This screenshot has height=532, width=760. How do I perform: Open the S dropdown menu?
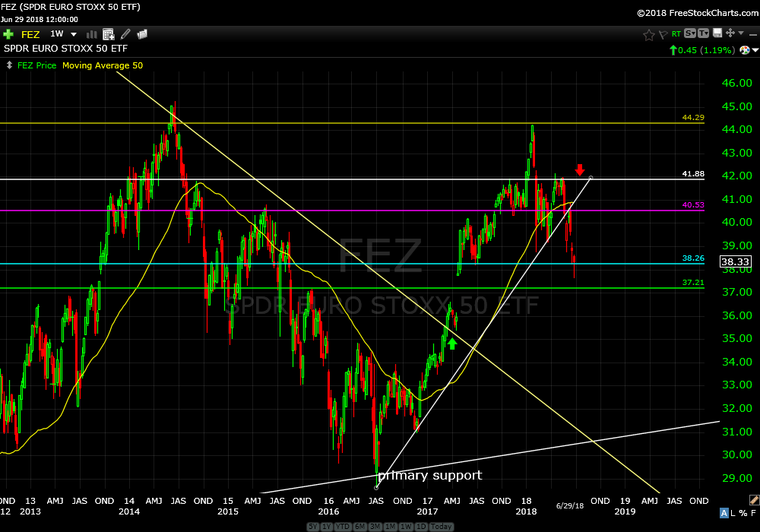pos(689,33)
